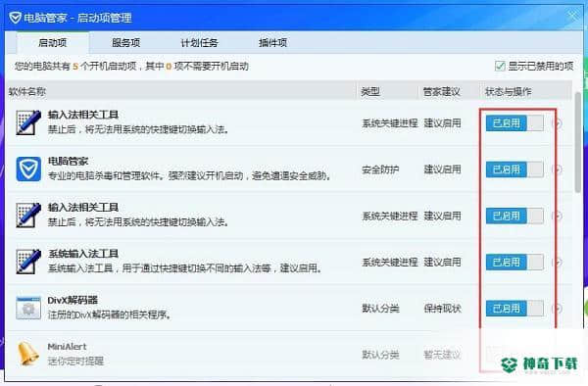Click the gear window icon of DivX解码器
Image resolution: width=588 pixels, height=386 pixels.
click(x=28, y=308)
